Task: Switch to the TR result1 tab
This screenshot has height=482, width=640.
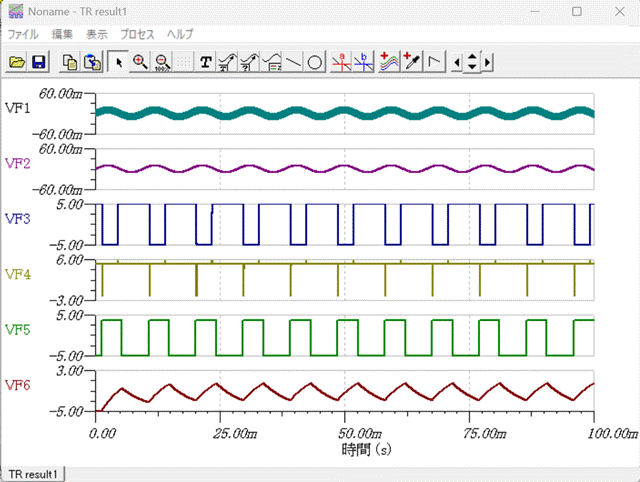Action: pyautogui.click(x=34, y=472)
